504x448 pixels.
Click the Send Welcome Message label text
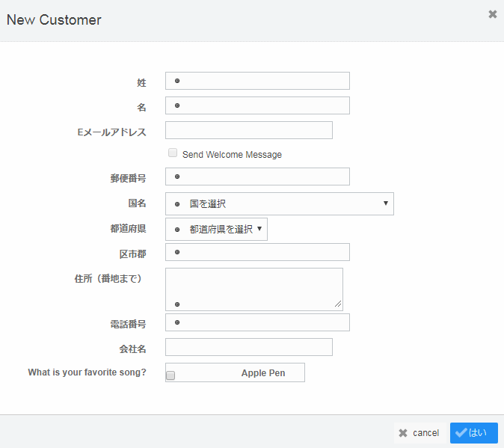point(232,155)
